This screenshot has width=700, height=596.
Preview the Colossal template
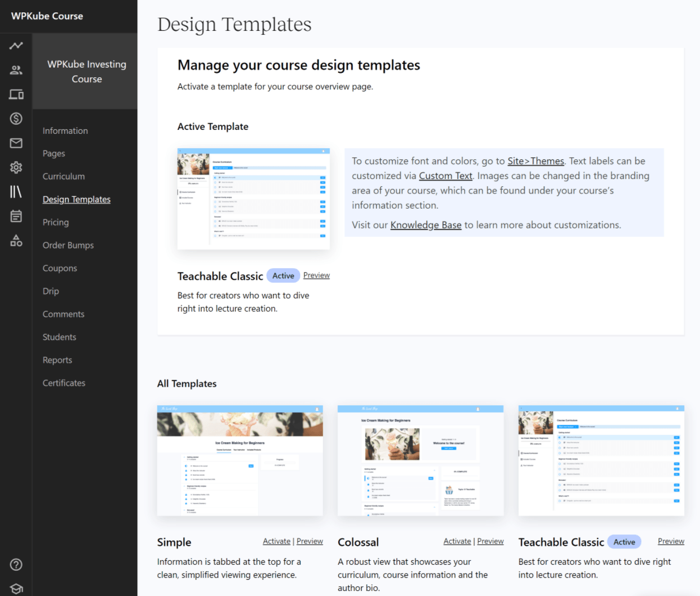(491, 541)
